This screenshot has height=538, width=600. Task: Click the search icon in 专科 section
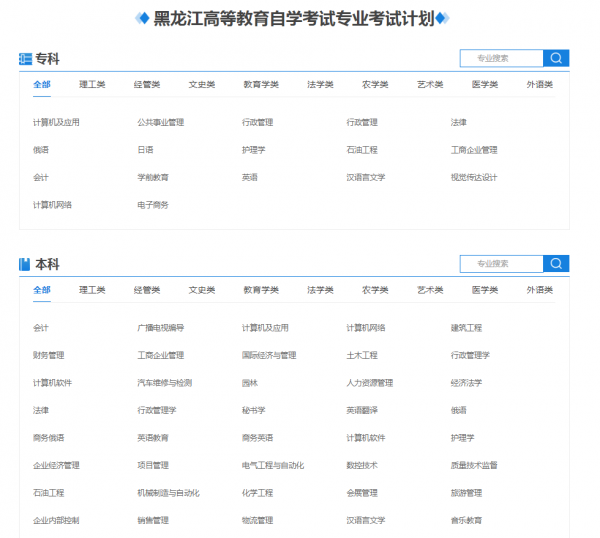pos(556,58)
